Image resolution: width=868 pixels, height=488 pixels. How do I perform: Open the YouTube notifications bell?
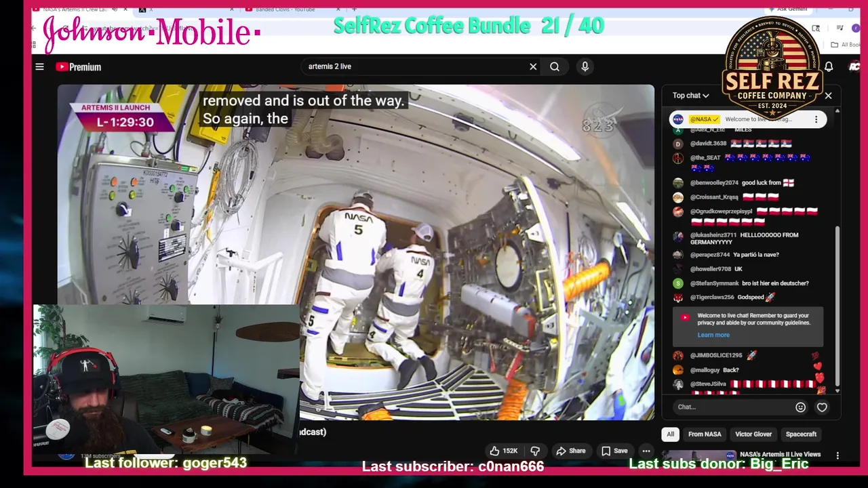coord(829,66)
